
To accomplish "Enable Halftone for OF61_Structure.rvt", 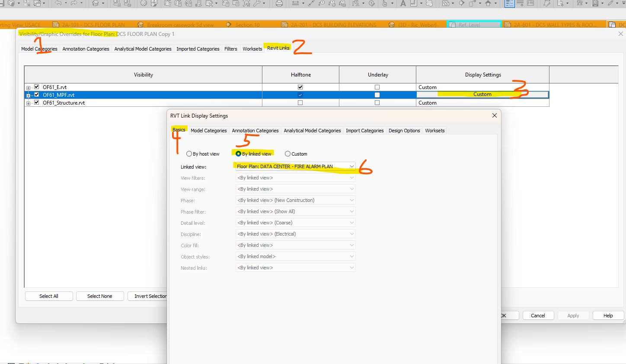I will click(300, 103).
